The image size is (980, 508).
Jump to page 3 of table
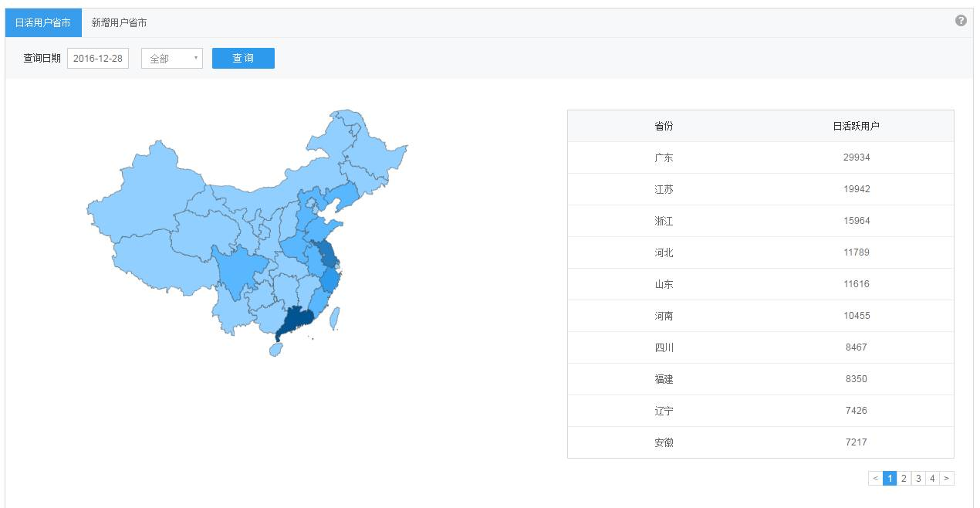tap(918, 479)
